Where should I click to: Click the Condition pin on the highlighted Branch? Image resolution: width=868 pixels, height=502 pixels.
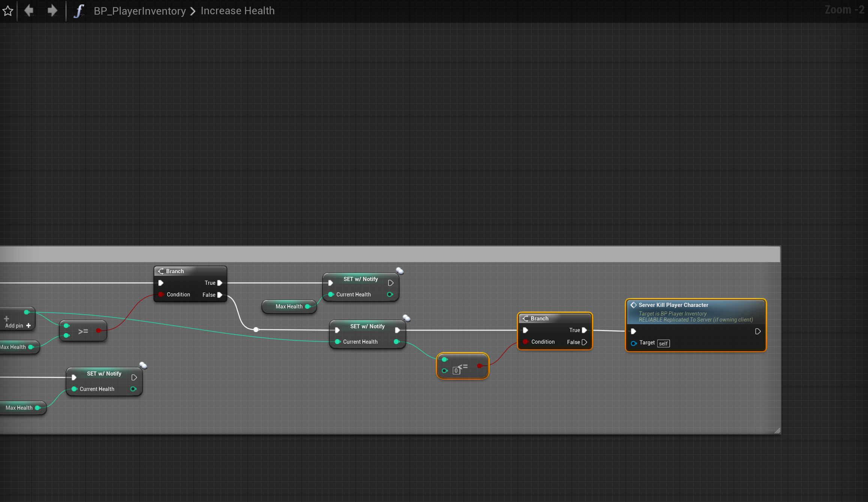pos(526,342)
